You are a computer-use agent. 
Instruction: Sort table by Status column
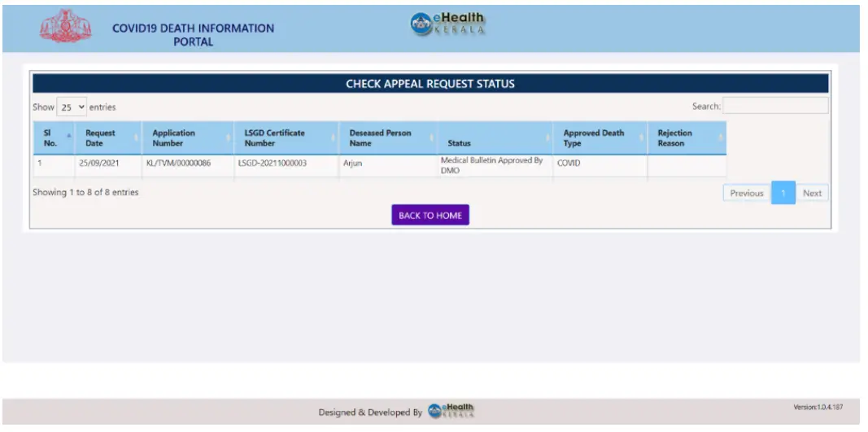coord(495,138)
